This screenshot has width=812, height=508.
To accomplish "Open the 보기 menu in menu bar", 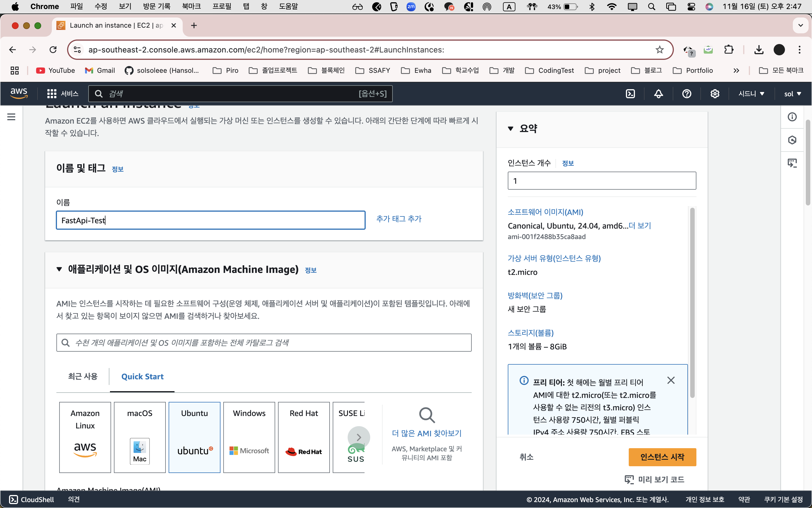I will coord(125,6).
